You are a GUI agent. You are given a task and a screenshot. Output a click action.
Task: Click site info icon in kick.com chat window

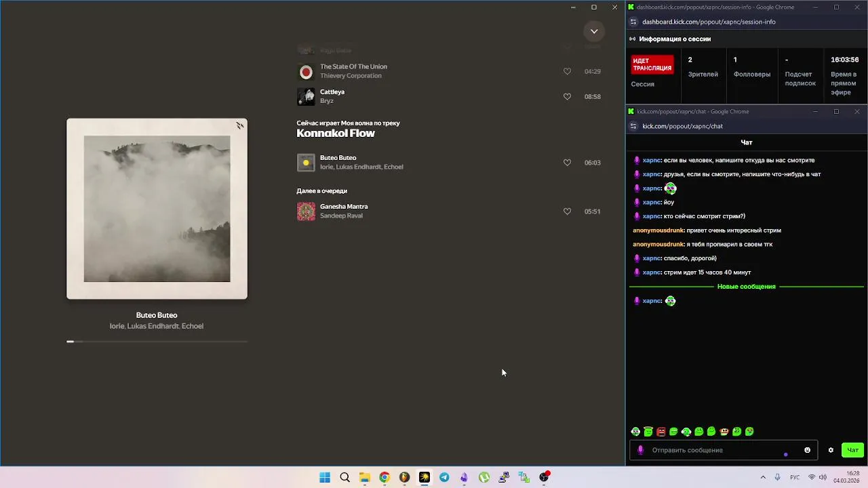tap(633, 126)
